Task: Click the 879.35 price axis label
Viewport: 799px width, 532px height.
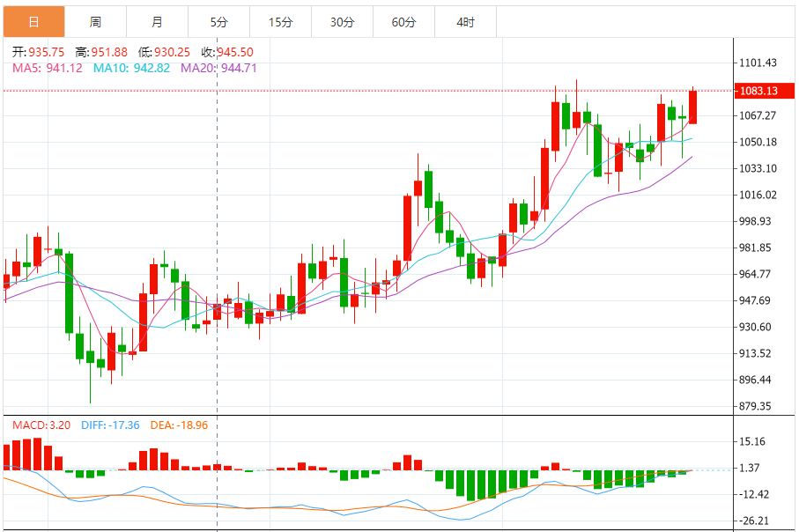Action: (755, 406)
